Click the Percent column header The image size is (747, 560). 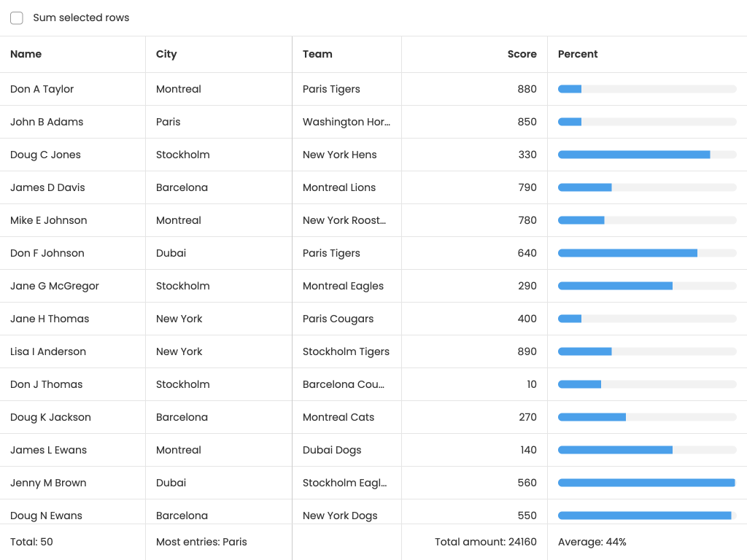578,54
